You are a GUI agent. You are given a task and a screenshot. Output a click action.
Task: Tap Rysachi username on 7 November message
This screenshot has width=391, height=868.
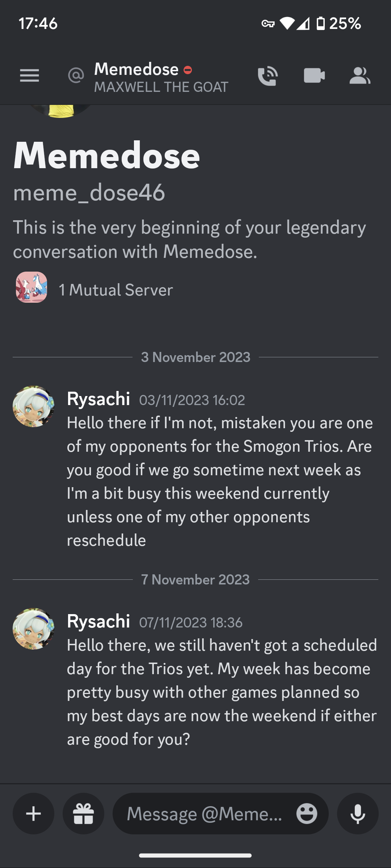(x=98, y=621)
